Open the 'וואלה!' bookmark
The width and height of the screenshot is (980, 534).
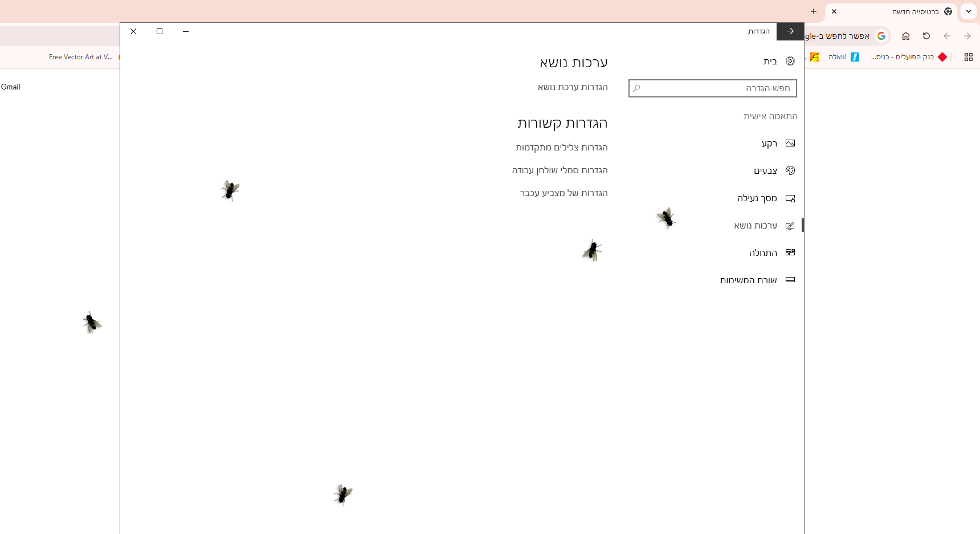843,57
